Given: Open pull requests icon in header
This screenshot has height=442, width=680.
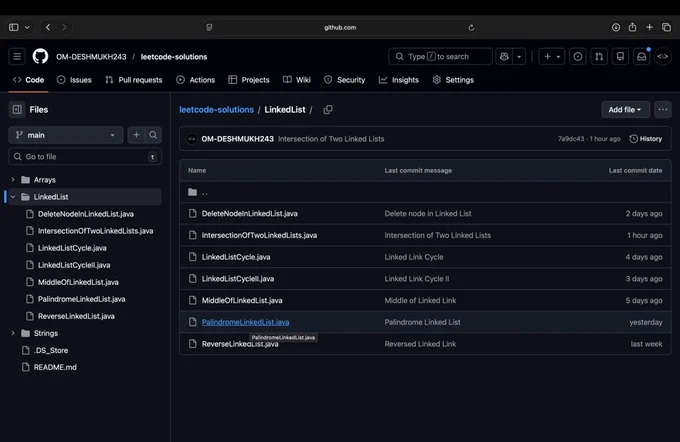Looking at the screenshot, I should [599, 56].
